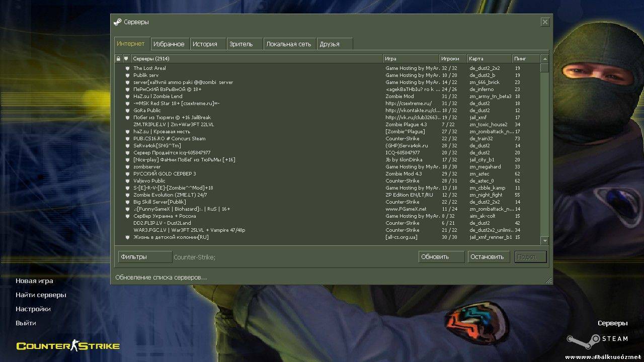This screenshot has height=362, width=644.
Task: Click the Steam icon in the Серверы title bar
Action: [118, 22]
